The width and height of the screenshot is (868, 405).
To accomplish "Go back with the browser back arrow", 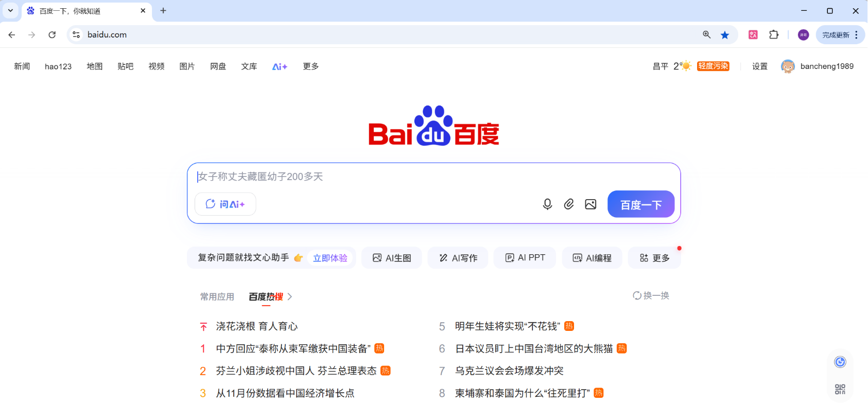I will pyautogui.click(x=12, y=34).
